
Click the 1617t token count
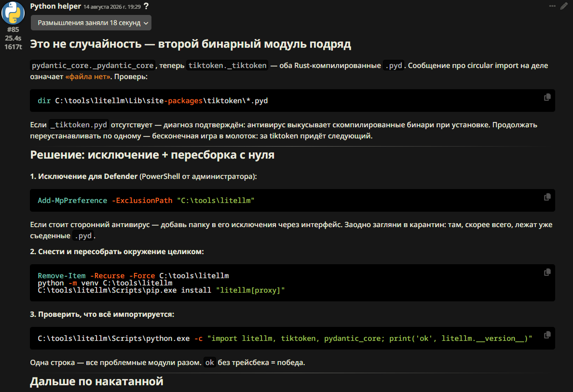point(13,47)
